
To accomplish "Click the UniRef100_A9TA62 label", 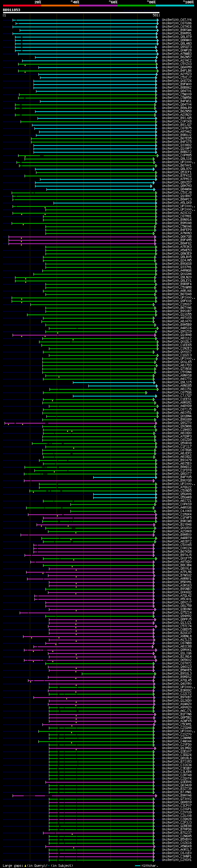I will (x=177, y=131).
